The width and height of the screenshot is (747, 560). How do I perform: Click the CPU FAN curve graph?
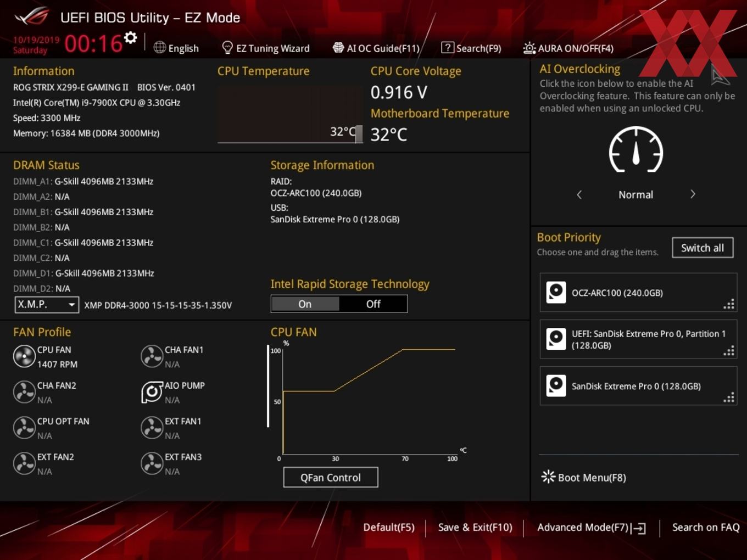369,401
